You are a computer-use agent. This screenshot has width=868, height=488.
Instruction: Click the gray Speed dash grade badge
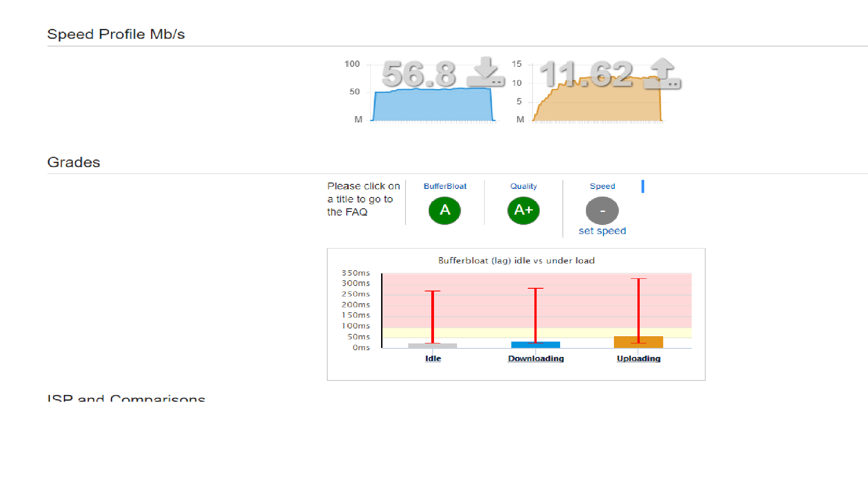pyautogui.click(x=602, y=211)
